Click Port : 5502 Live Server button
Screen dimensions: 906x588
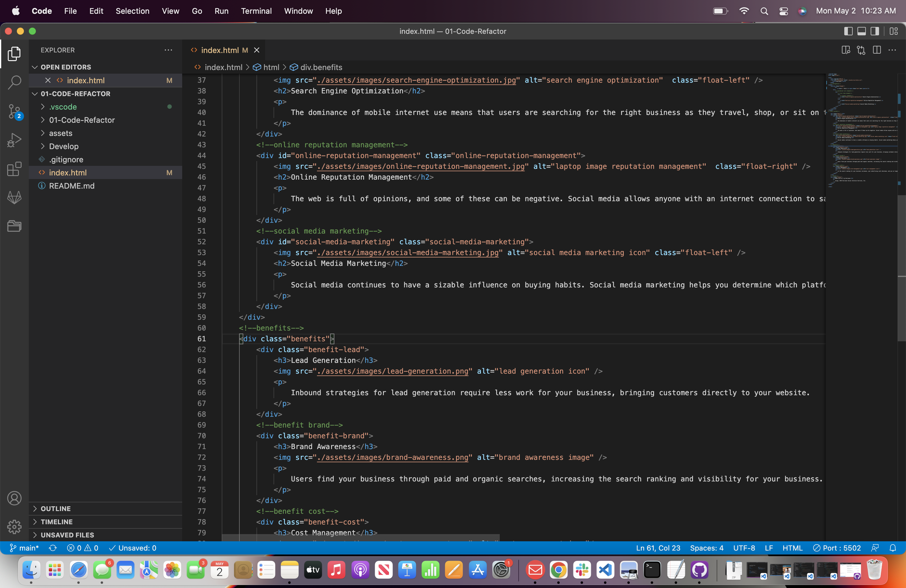(x=837, y=548)
